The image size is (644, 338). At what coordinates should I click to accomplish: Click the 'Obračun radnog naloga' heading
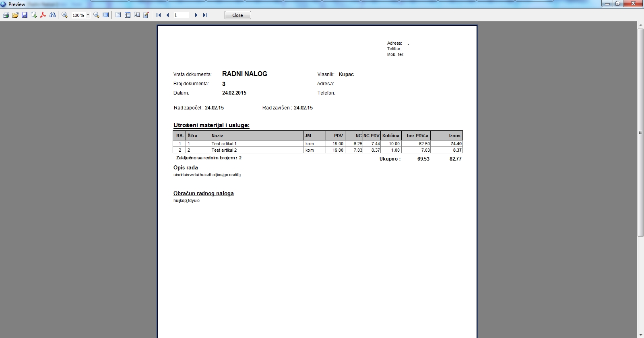click(204, 194)
